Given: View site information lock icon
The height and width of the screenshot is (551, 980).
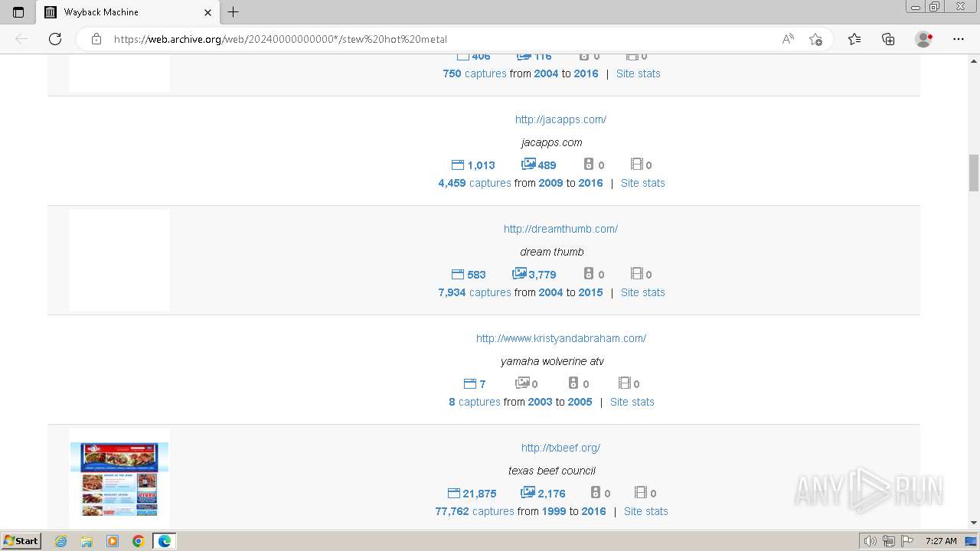Looking at the screenshot, I should 96,39.
